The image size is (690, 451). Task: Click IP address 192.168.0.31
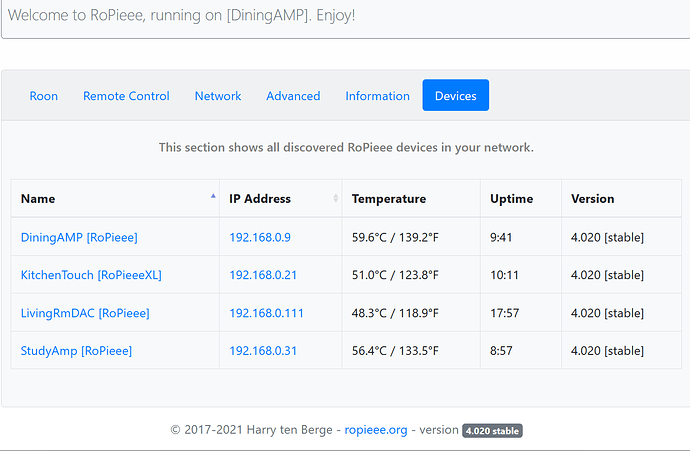pyautogui.click(x=263, y=351)
